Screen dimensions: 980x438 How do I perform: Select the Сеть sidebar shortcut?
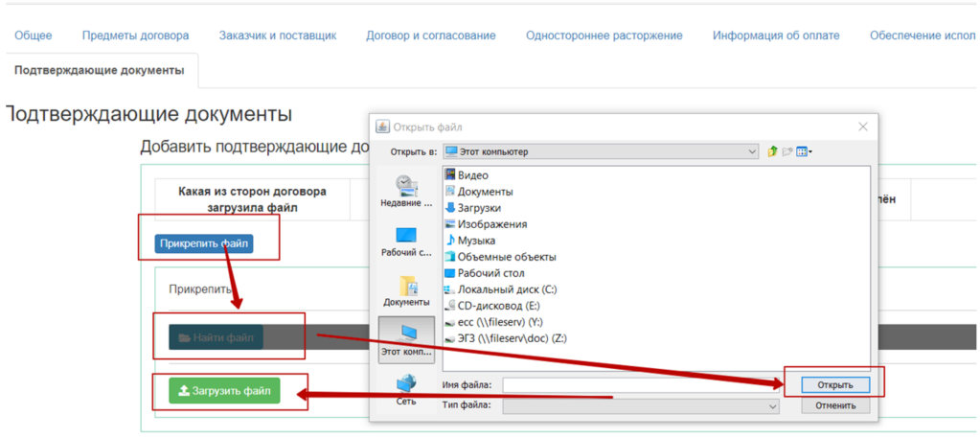click(x=406, y=388)
